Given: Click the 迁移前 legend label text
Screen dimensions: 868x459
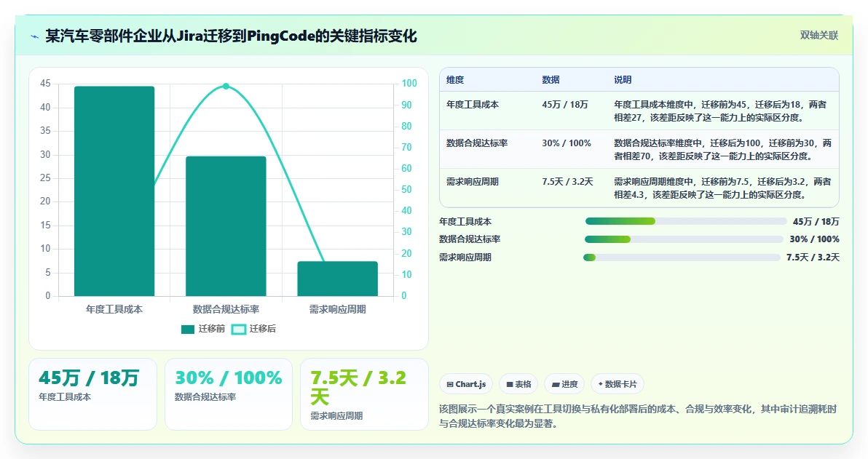Looking at the screenshot, I should tap(211, 329).
